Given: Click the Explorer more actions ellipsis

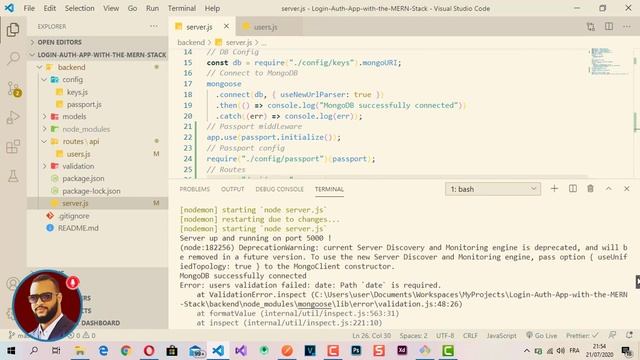Looking at the screenshot, I should (x=154, y=26).
